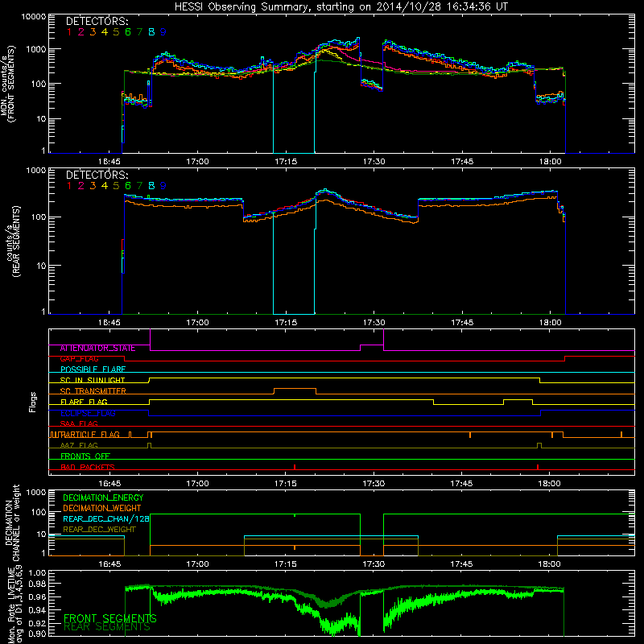Click the ATTENUATOR_STATE flag label
Screen dimensions: 644x644
pyautogui.click(x=97, y=348)
